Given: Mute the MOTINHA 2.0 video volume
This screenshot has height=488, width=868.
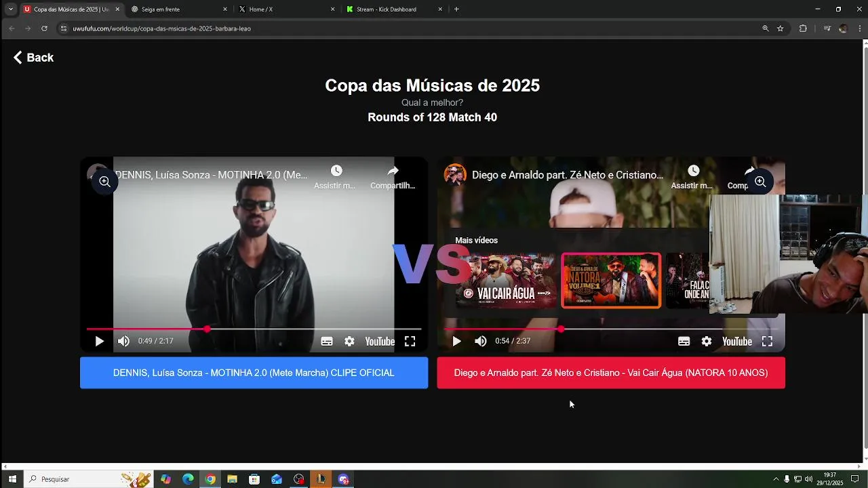Looking at the screenshot, I should click(x=123, y=341).
